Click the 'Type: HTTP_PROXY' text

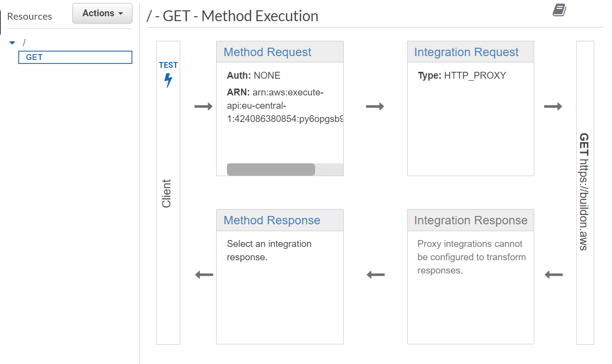click(462, 76)
